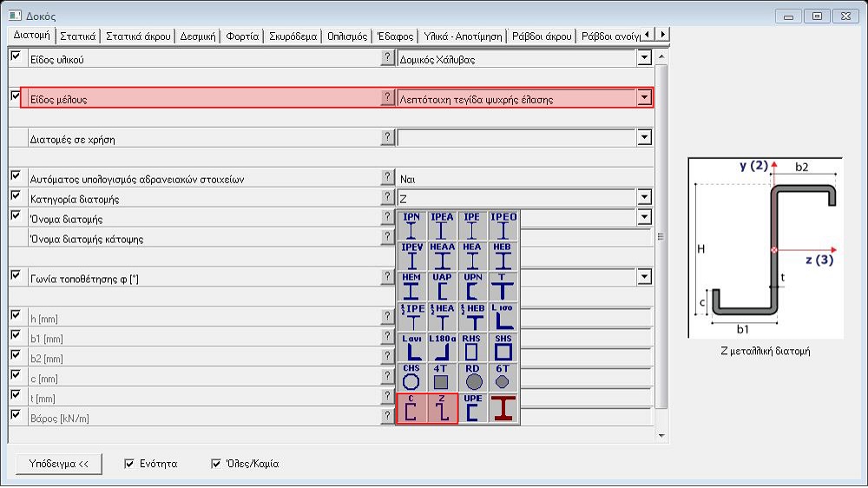
Task: Pick the UPN channel section icon
Action: 473,287
